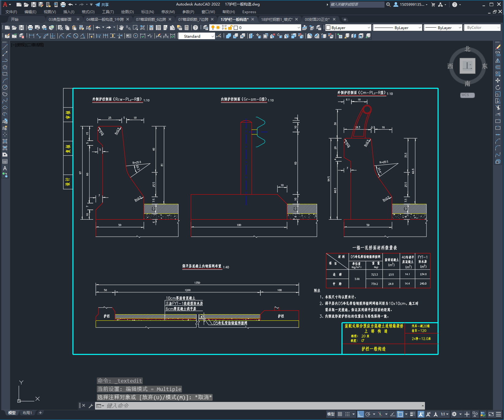
Task: Switch to the 03典型横断面 drawing tab
Action: [60, 19]
